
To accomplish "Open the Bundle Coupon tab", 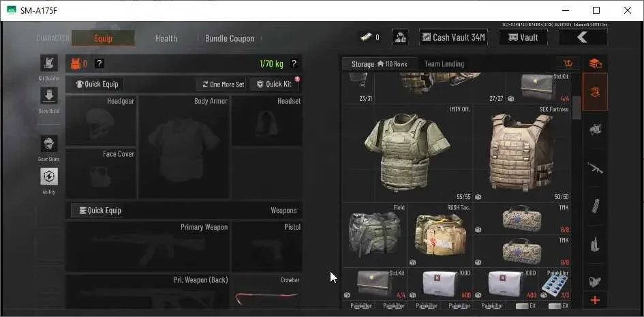I will pos(230,38).
